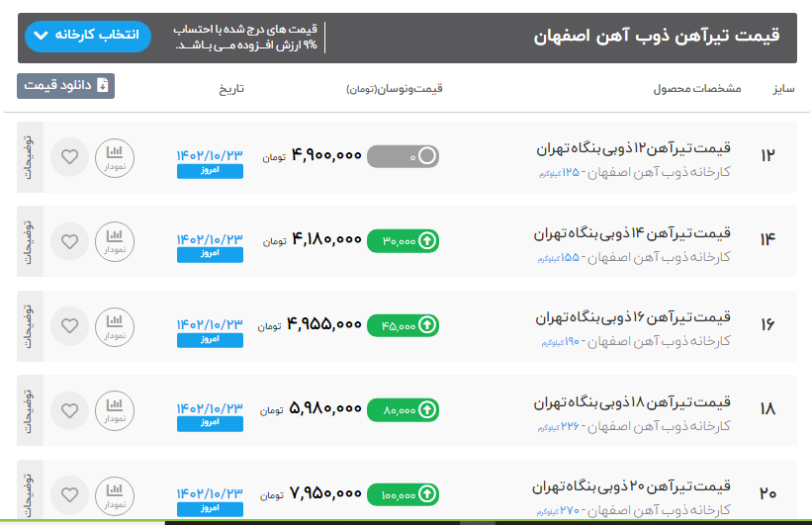Open the انتخاب کارخانه factory dropdown
This screenshot has width=812, height=525.
tap(84, 37)
